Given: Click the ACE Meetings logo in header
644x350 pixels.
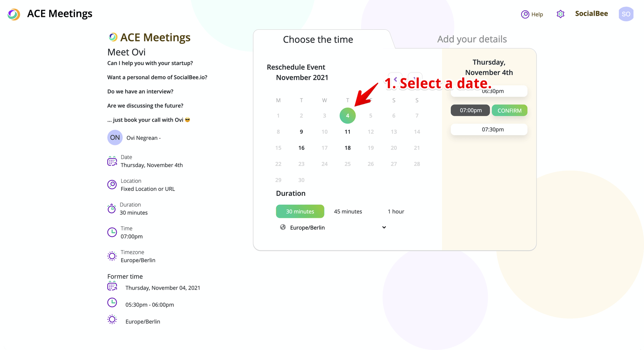Looking at the screenshot, I should point(14,14).
